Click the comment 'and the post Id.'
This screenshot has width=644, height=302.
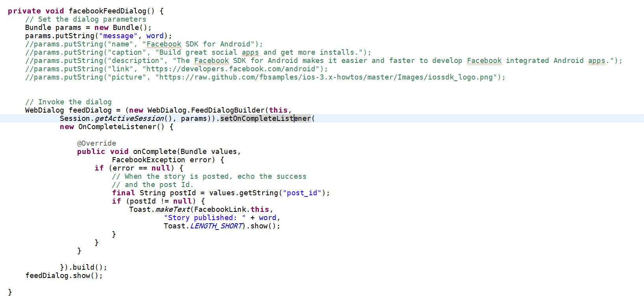tap(153, 185)
